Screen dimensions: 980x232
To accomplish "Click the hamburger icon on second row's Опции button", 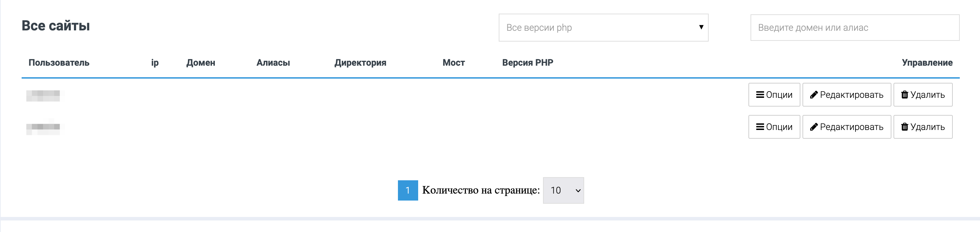I will [759, 127].
